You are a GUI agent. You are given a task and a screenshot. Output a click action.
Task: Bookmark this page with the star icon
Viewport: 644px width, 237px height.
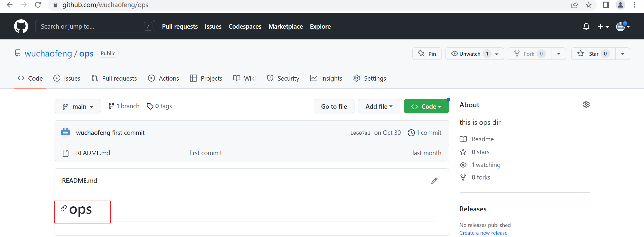click(588, 5)
